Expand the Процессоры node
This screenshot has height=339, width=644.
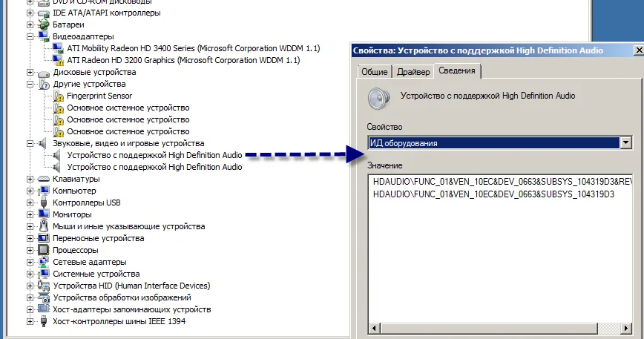coord(30,250)
